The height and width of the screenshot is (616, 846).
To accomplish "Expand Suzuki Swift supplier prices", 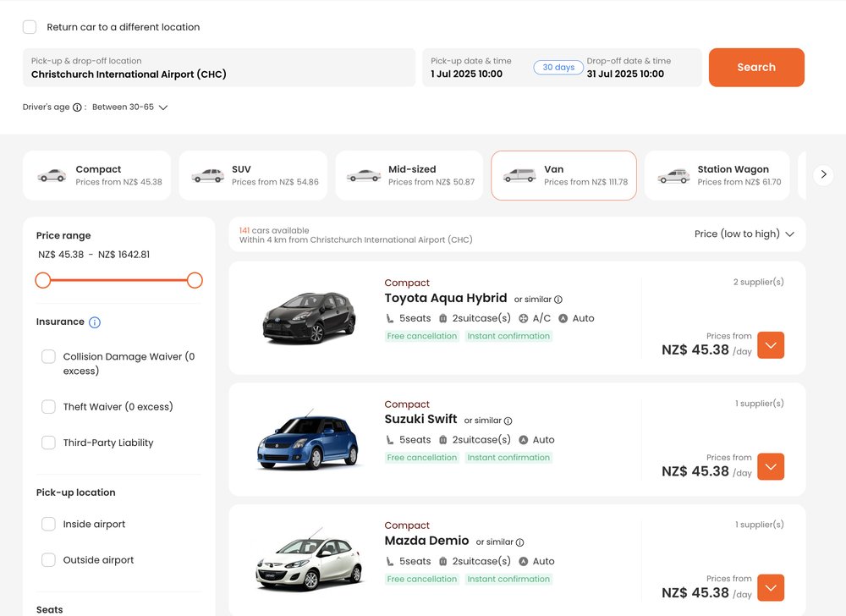I will coord(770,466).
